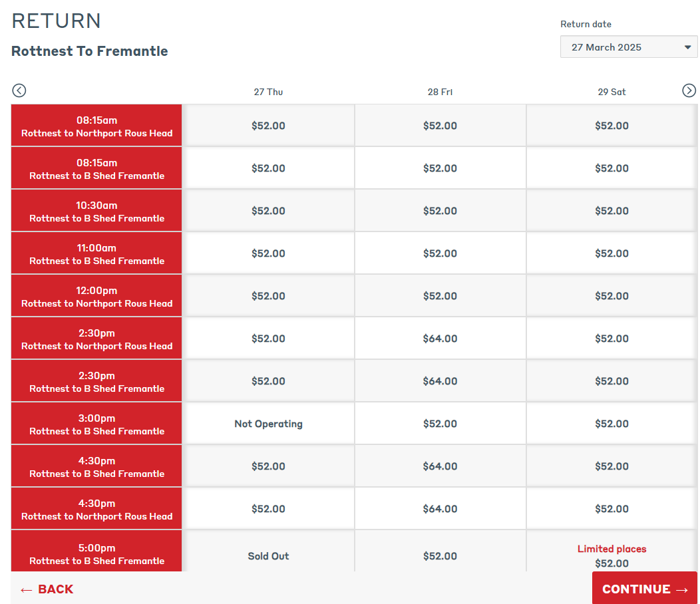This screenshot has height=604, width=700.
Task: Click the 28 Fri column header
Action: pyautogui.click(x=440, y=92)
